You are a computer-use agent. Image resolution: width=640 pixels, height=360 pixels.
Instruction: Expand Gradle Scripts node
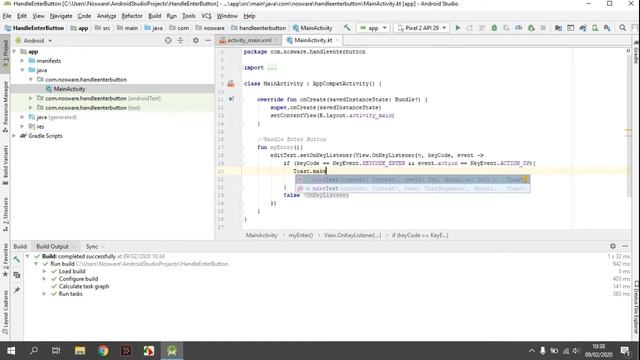(14, 136)
